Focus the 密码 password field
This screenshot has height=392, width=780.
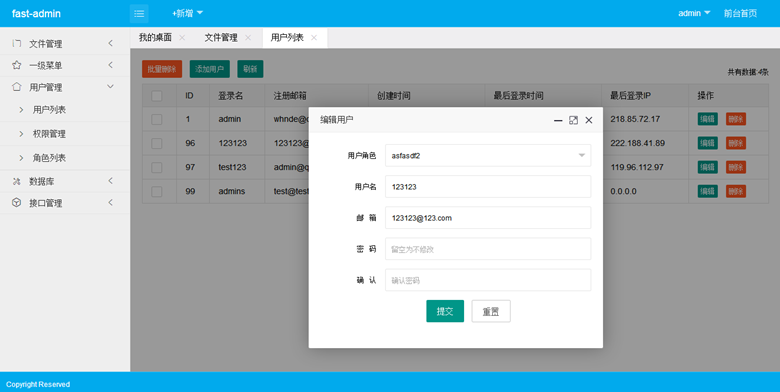[x=488, y=249]
